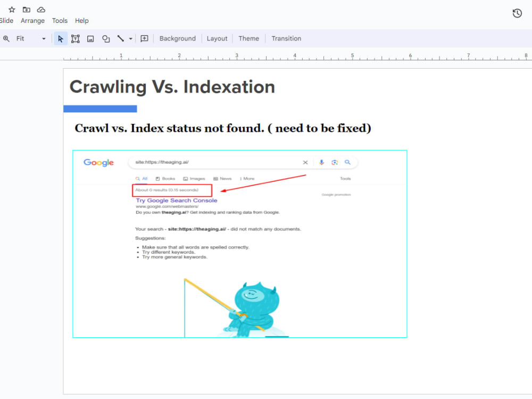Open the Tools menu
The height and width of the screenshot is (399, 532).
60,21
